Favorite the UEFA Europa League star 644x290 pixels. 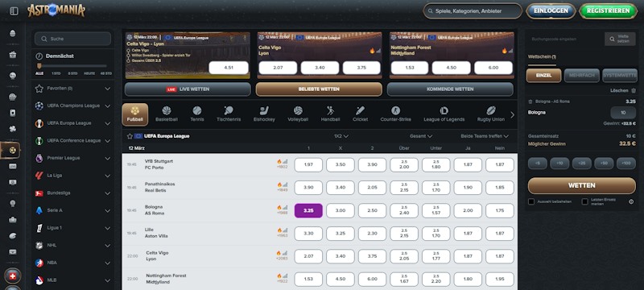[130, 136]
